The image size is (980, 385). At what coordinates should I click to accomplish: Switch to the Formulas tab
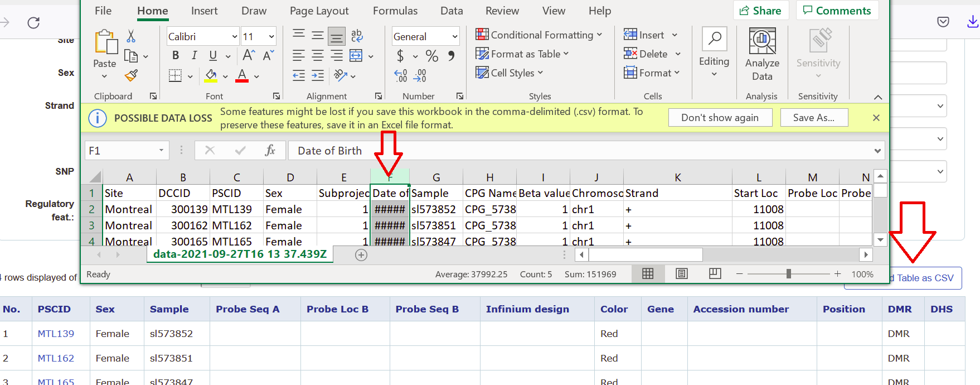pyautogui.click(x=395, y=11)
